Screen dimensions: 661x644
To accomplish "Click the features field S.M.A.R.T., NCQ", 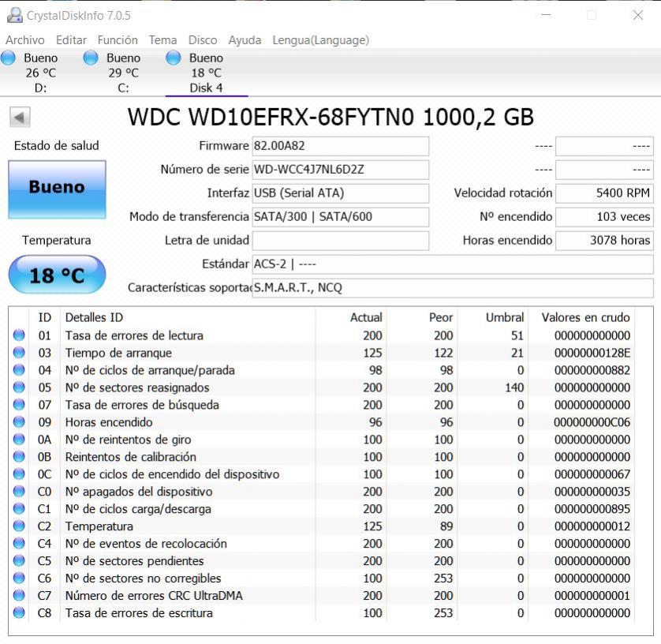I will click(453, 287).
